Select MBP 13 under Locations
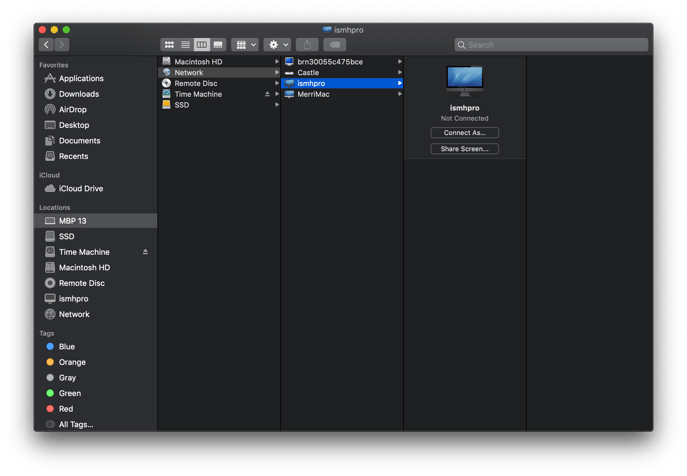Image resolution: width=687 pixels, height=476 pixels. point(95,221)
